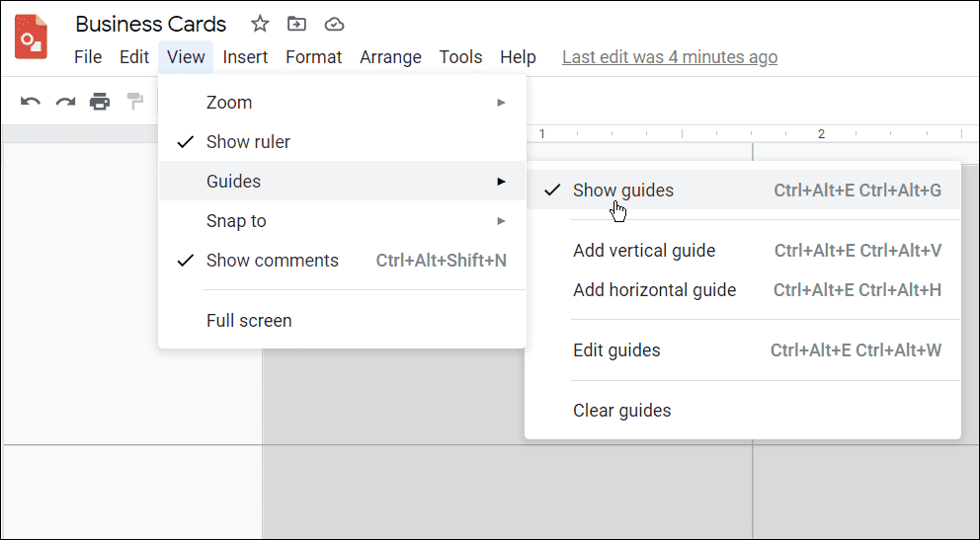Toggle the Show guides option
980x540 pixels.
click(x=743, y=190)
